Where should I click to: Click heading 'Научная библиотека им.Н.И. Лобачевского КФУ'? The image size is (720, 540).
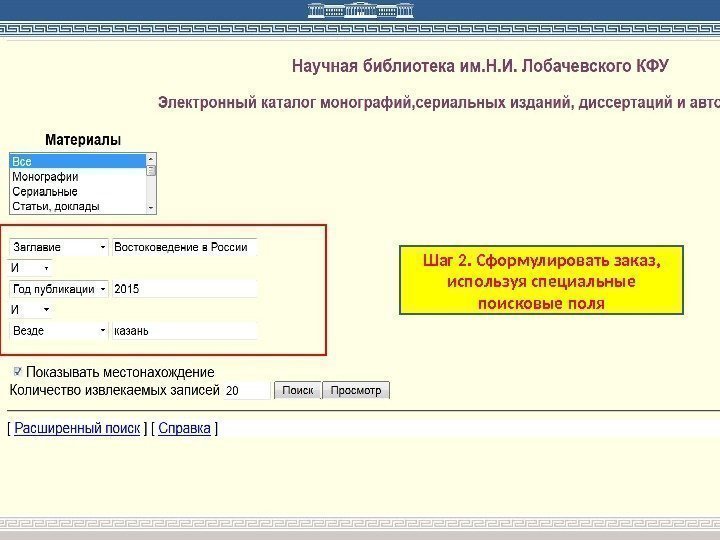click(480, 66)
